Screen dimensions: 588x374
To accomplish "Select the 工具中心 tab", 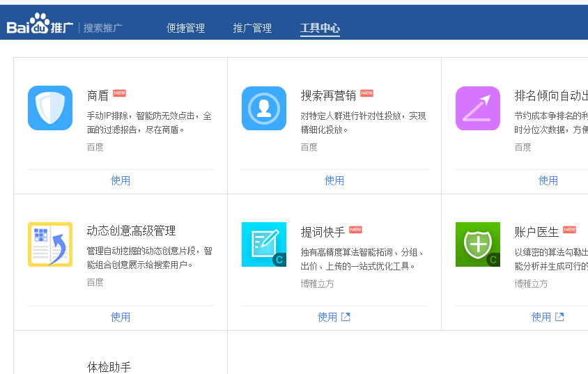I will (x=320, y=28).
